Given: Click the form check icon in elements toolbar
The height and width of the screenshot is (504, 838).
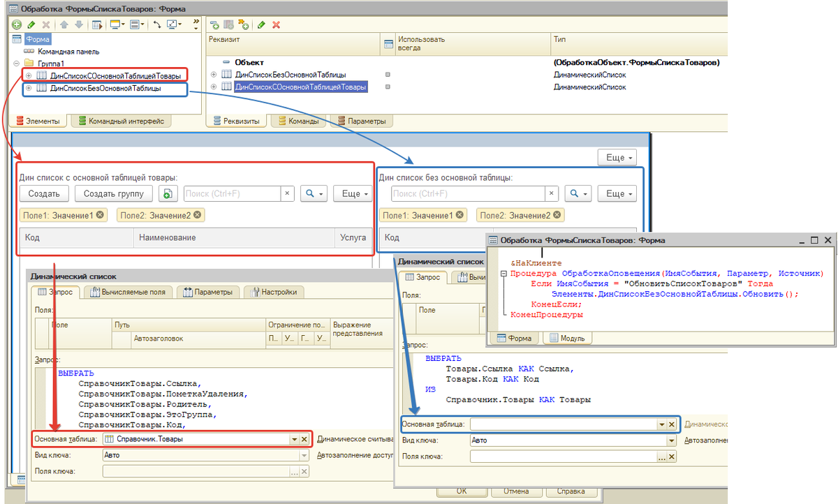Looking at the screenshot, I should pyautogui.click(x=97, y=24).
